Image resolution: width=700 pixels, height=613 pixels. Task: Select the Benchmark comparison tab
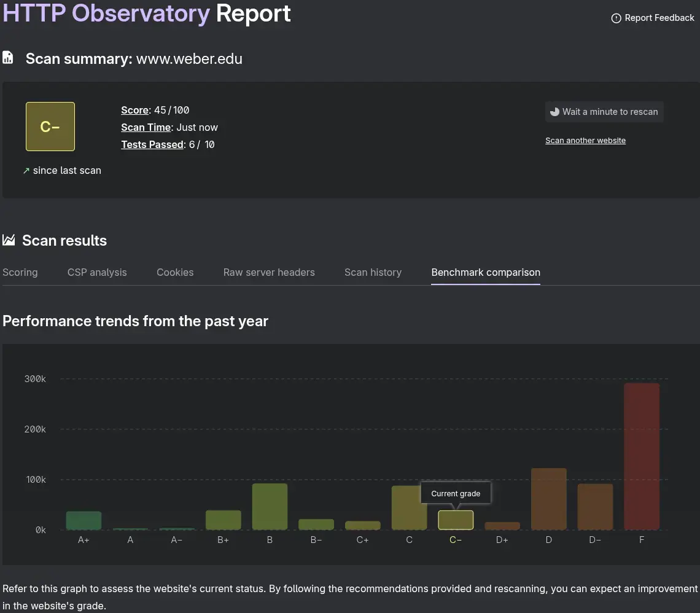point(485,272)
